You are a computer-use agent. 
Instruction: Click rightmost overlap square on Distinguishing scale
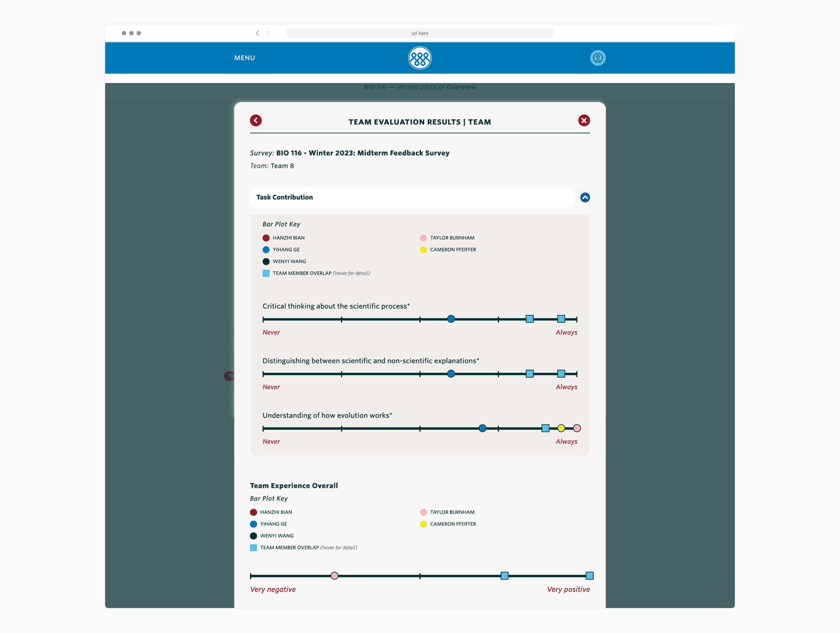click(x=561, y=374)
